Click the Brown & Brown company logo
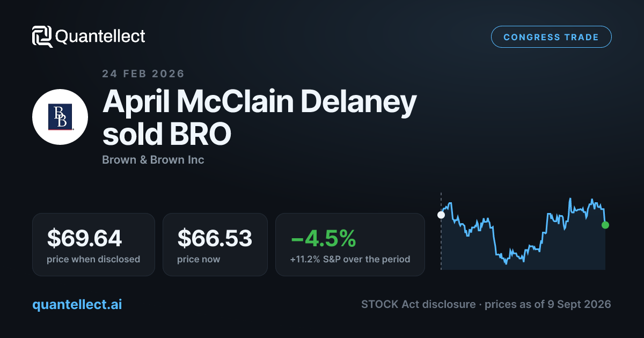This screenshot has width=644, height=338. [60, 117]
